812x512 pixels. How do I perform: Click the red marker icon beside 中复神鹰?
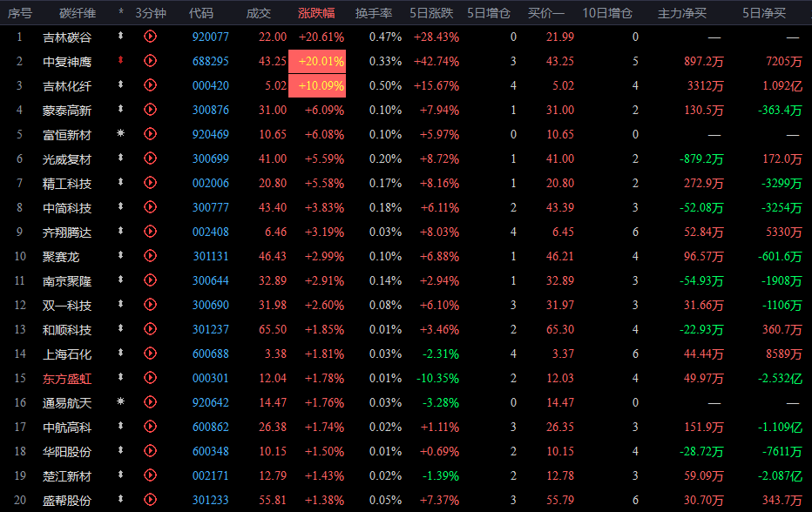[x=121, y=61]
